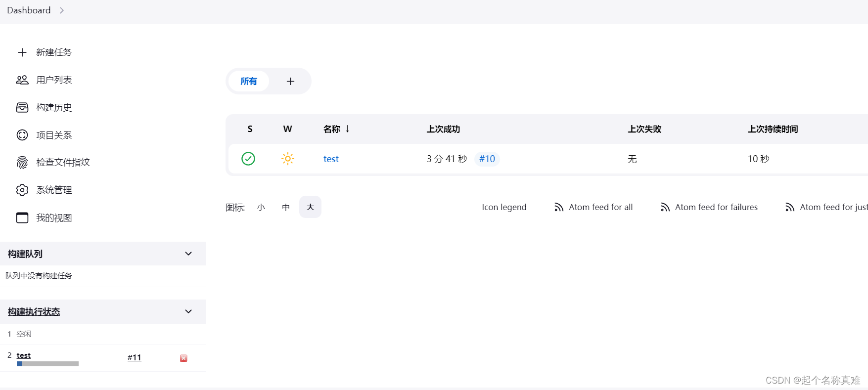This screenshot has width=868, height=390.
Task: Set icon size to 中
Action: pyautogui.click(x=286, y=207)
